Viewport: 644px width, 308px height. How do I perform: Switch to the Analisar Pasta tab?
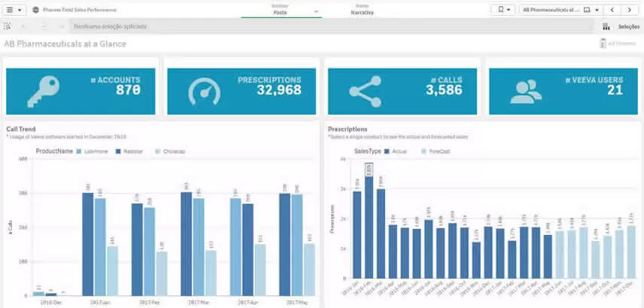pyautogui.click(x=281, y=10)
